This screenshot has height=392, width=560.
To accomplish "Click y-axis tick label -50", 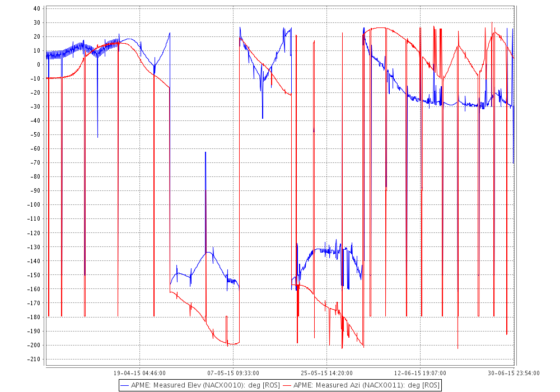I will pyautogui.click(x=35, y=134).
